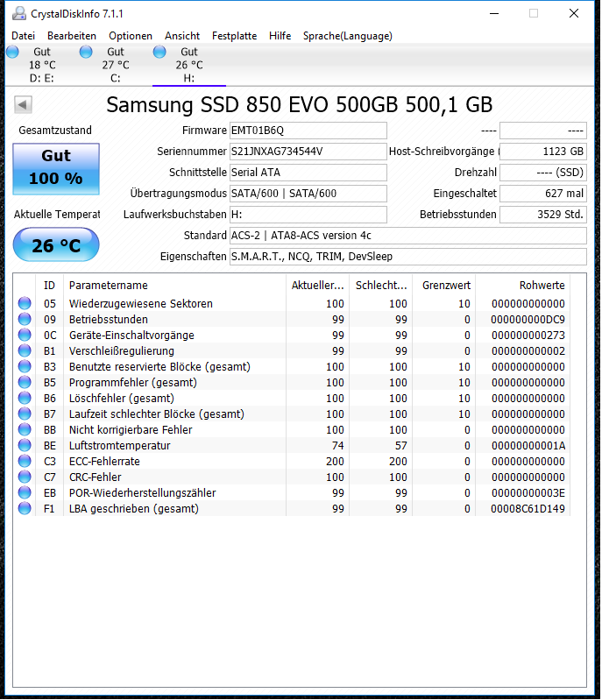
Task: Click the Schnittstelle field Serial ATA
Action: coord(308,173)
